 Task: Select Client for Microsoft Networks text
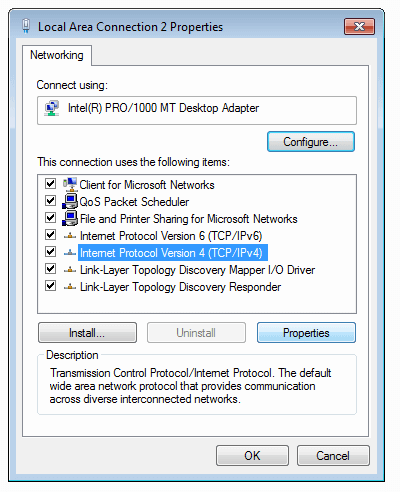click(147, 185)
